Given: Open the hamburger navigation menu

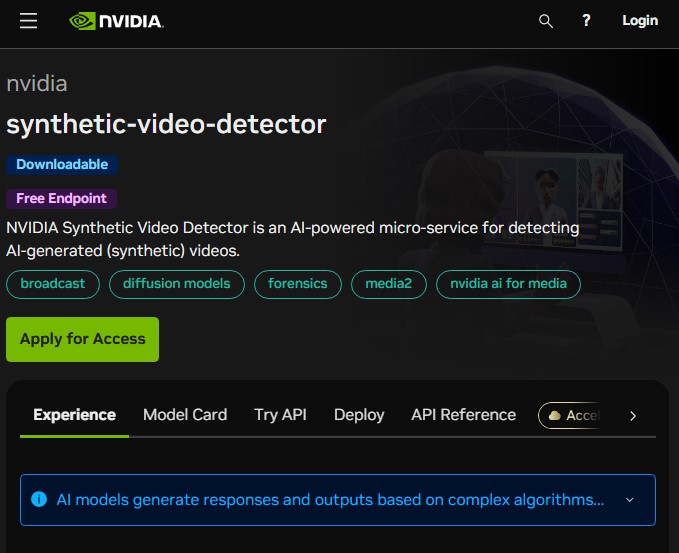Looking at the screenshot, I should click(28, 21).
